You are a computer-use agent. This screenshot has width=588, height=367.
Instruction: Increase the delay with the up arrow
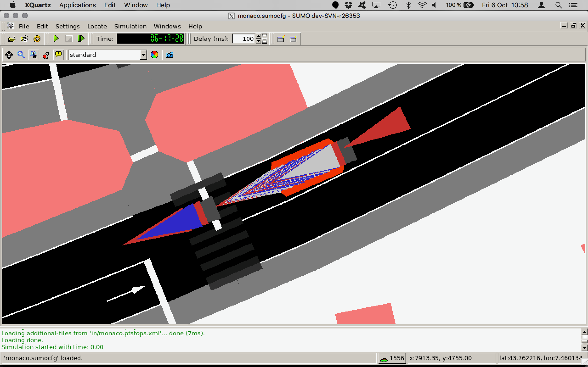pos(259,36)
